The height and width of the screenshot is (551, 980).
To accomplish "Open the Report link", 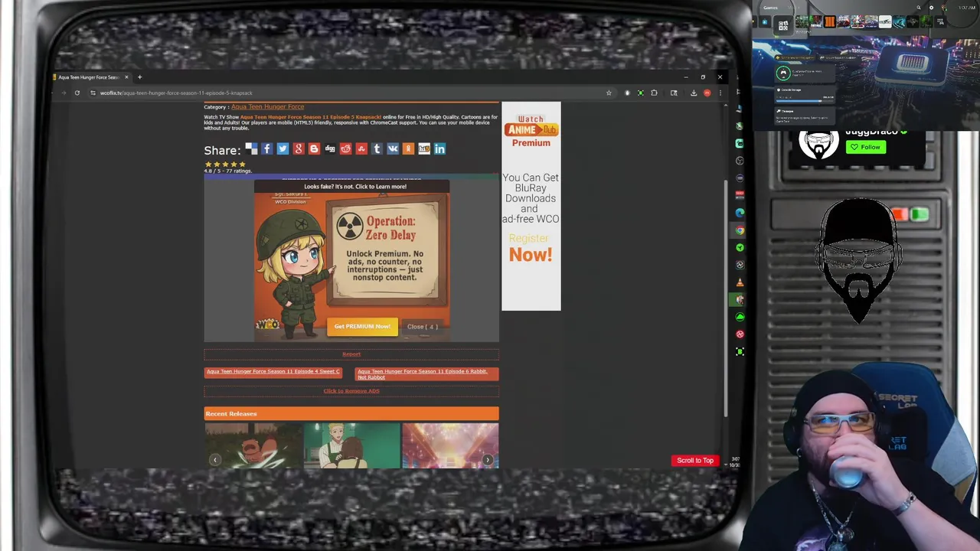I will click(x=351, y=354).
